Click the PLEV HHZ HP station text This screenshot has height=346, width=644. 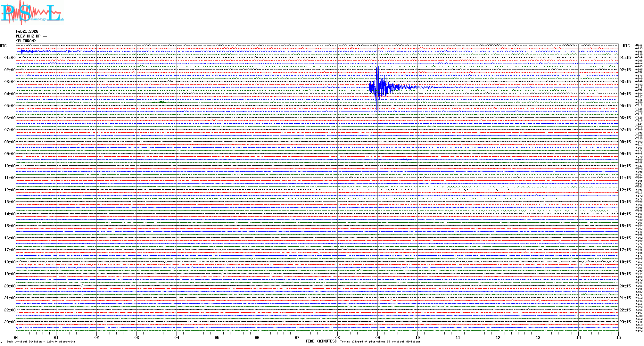pos(31,36)
